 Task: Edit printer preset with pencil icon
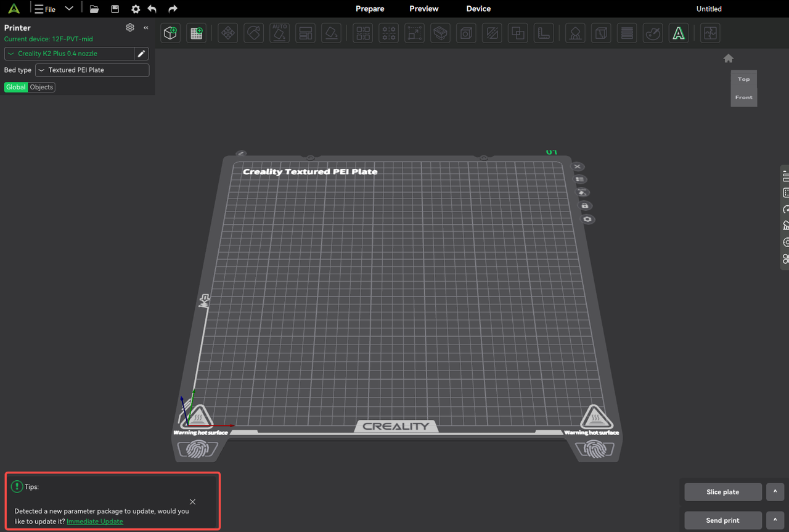[x=141, y=54]
